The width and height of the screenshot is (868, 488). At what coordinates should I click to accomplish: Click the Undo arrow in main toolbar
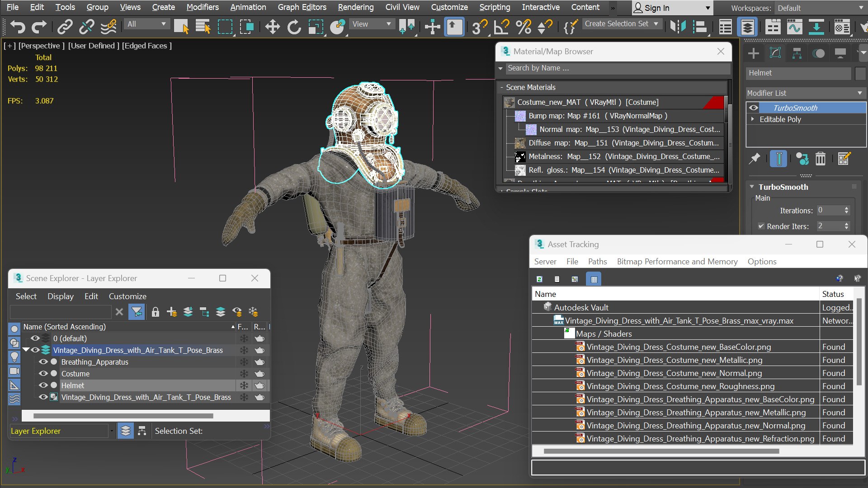18,27
